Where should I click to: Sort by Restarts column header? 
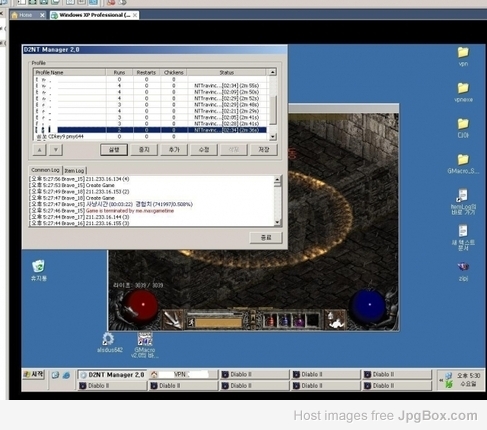[x=146, y=72]
